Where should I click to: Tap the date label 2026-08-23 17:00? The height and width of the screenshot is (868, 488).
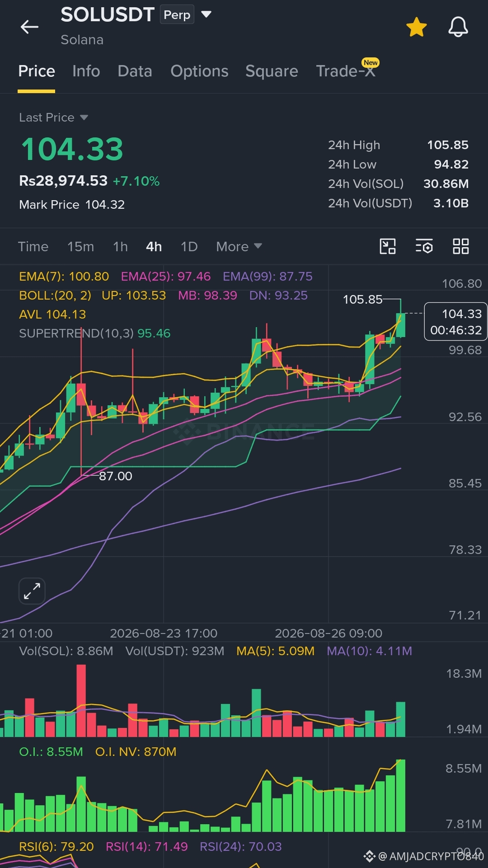[x=164, y=633]
